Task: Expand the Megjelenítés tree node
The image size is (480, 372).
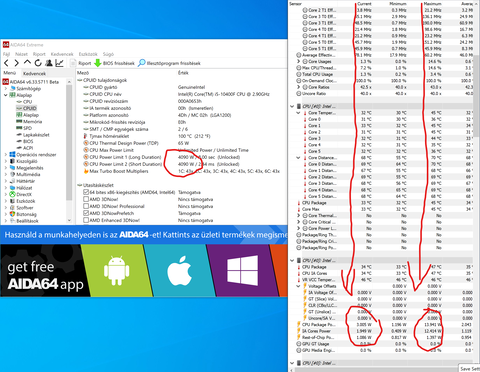Action: [6, 168]
